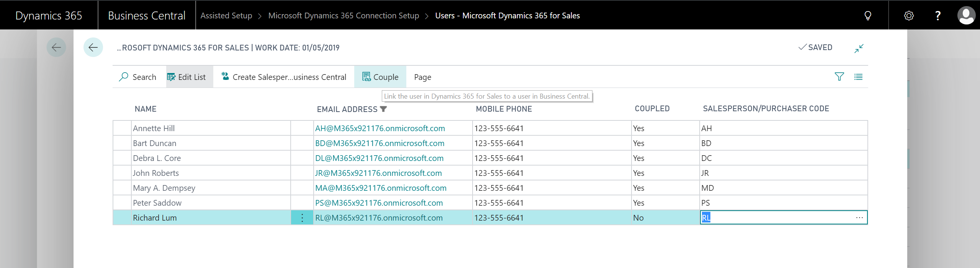This screenshot has width=980, height=268.
Task: Open the Page menu
Action: tap(422, 77)
